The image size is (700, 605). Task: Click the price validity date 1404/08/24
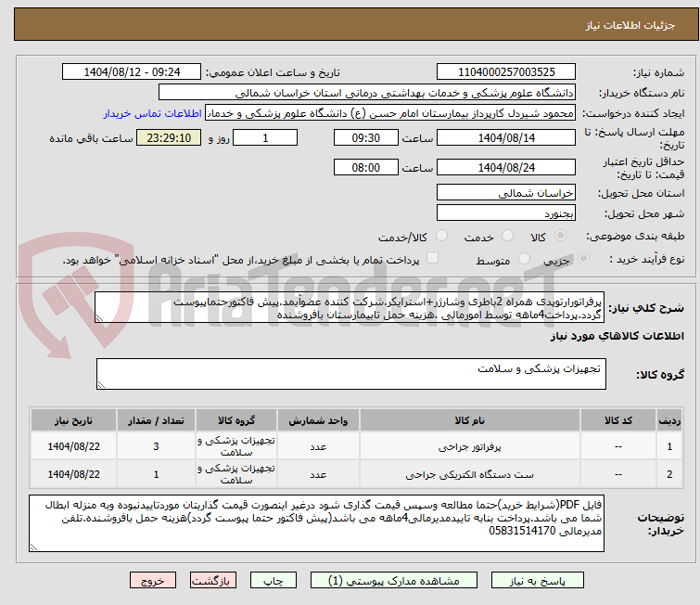click(506, 167)
